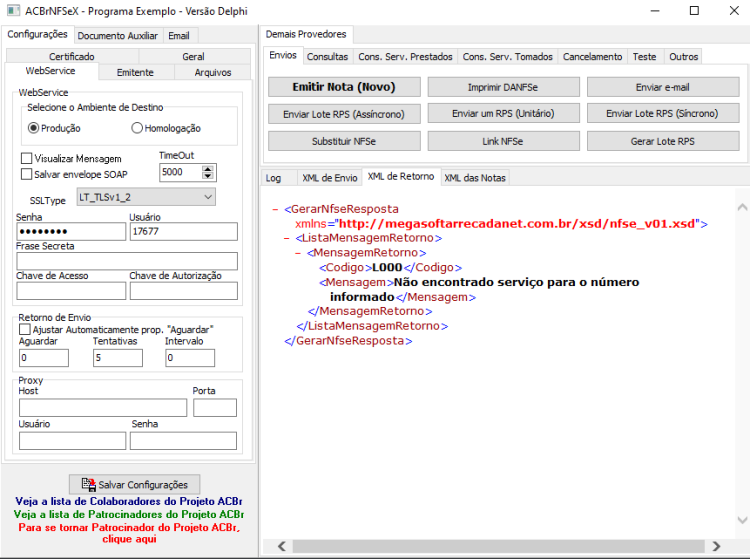
Task: Open the Certificado tab
Action: click(72, 56)
